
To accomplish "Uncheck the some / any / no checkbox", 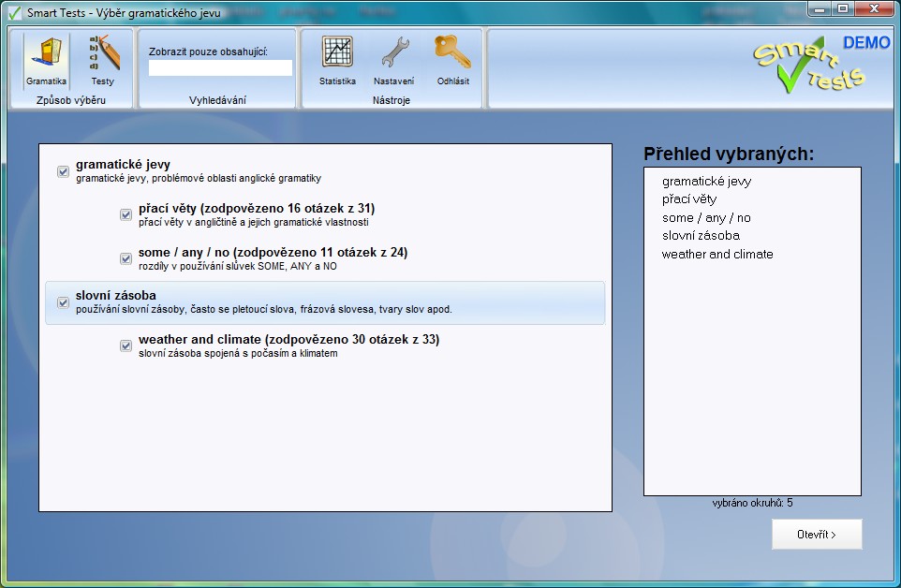I will pyautogui.click(x=126, y=259).
